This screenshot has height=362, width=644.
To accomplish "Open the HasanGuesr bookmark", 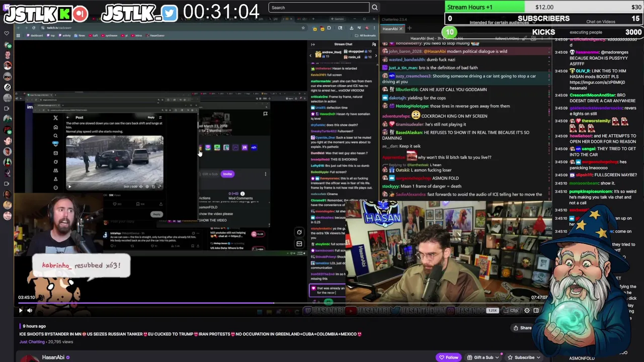I will pos(156,36).
